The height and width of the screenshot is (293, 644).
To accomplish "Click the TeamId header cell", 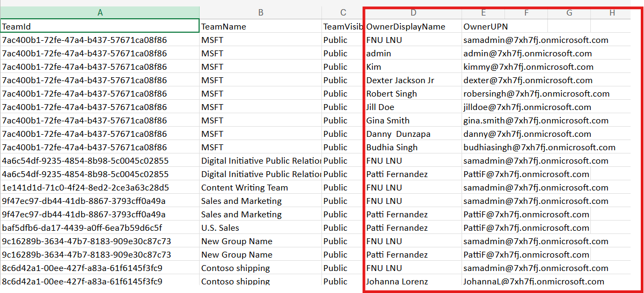I will point(100,26).
